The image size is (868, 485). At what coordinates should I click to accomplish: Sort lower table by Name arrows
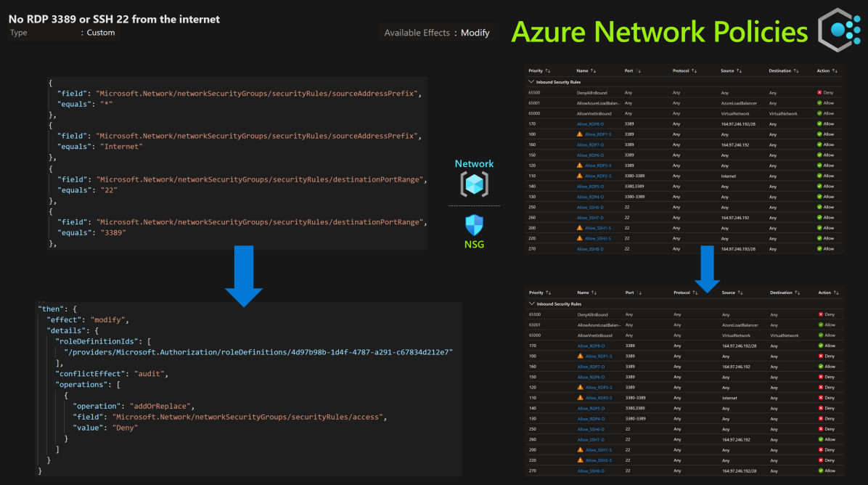click(594, 293)
